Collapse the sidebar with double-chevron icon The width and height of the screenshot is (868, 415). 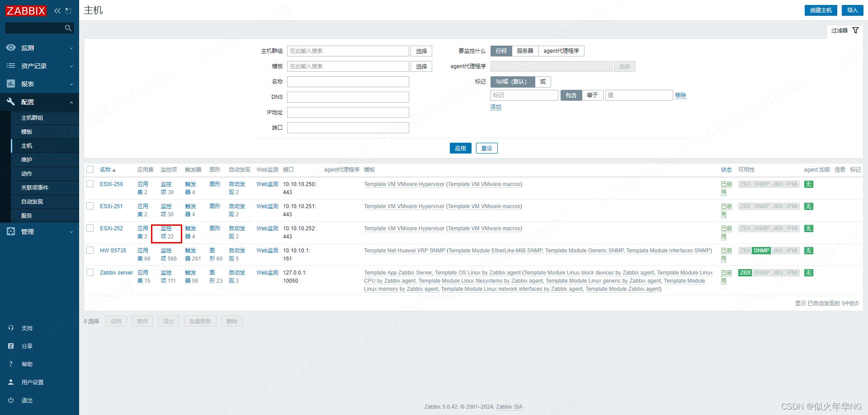click(57, 11)
